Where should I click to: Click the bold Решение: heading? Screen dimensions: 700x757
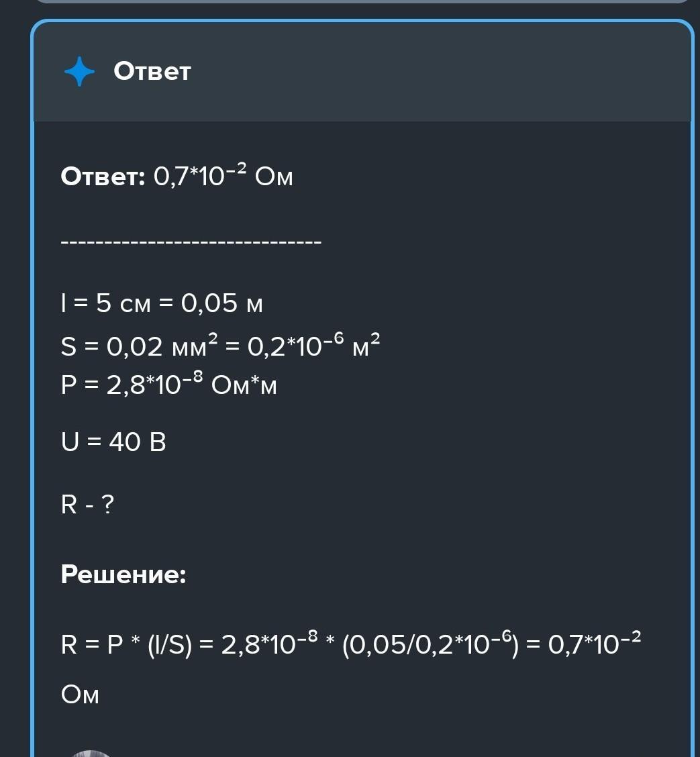(x=123, y=574)
